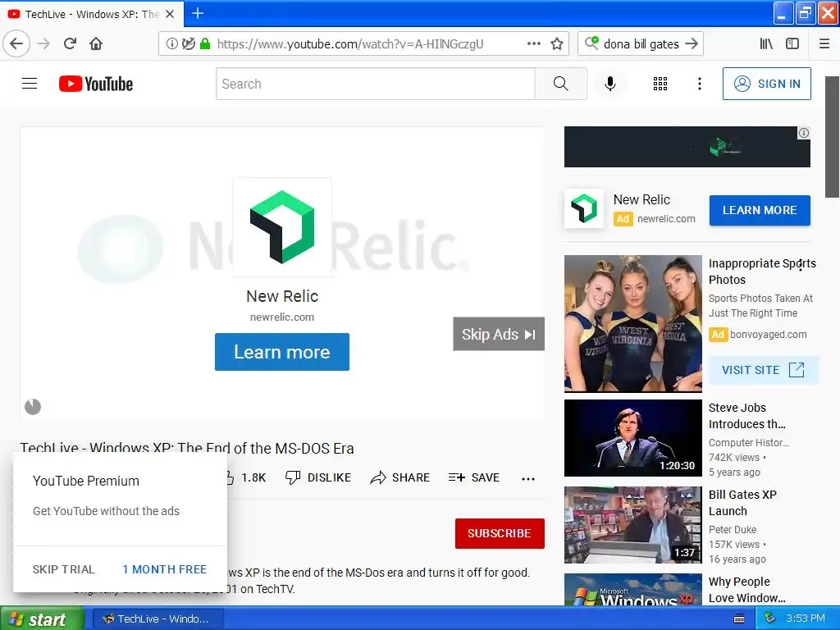Open the Windows XP start menu
Image resolution: width=840 pixels, height=630 pixels.
coord(42,619)
